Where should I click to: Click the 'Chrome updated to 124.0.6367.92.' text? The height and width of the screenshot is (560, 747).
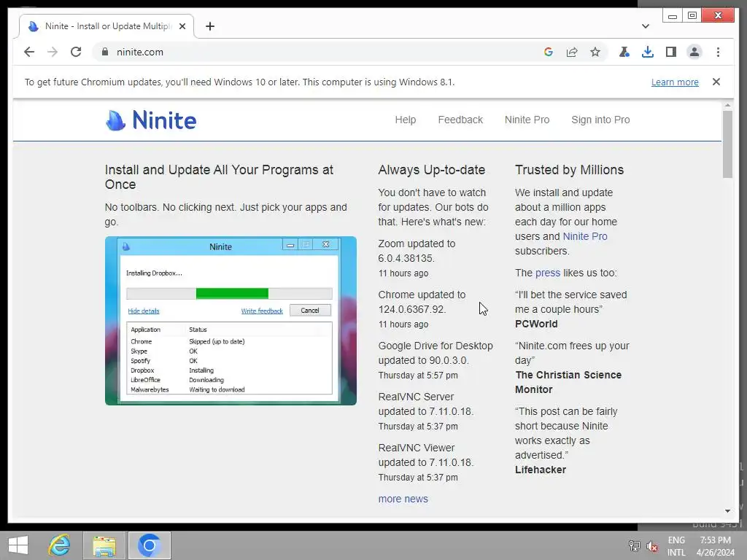point(422,302)
